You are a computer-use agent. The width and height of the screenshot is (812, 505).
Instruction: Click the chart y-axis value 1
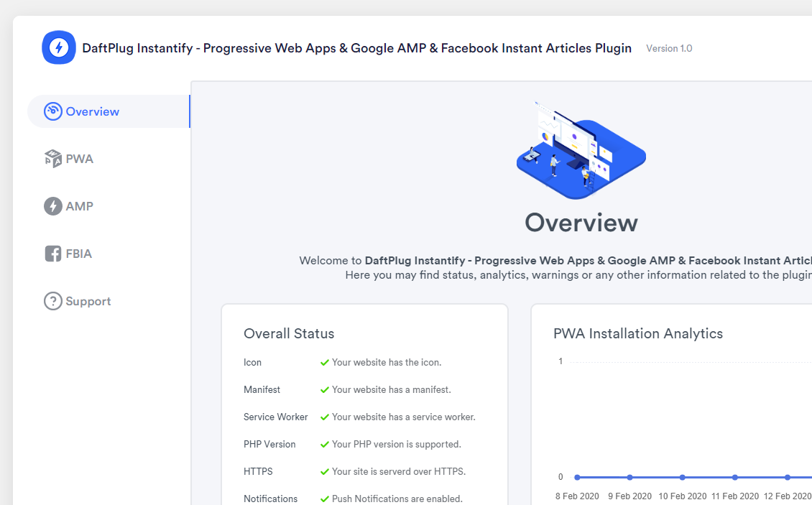point(560,361)
